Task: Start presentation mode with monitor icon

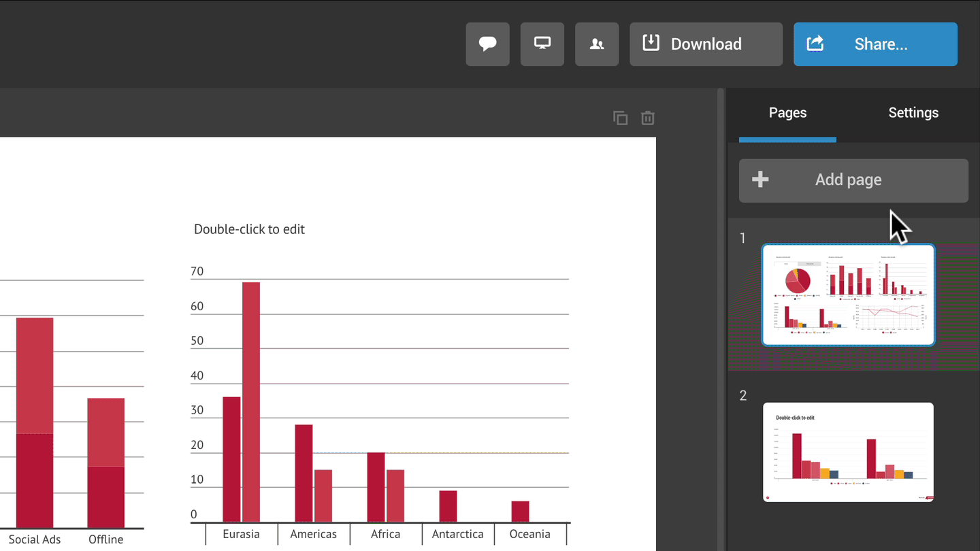Action: coord(542,44)
